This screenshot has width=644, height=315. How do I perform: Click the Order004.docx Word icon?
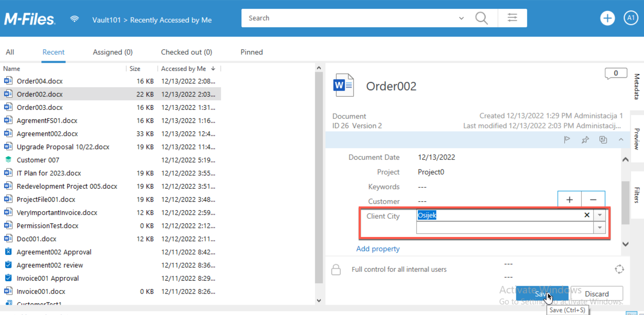(x=8, y=81)
